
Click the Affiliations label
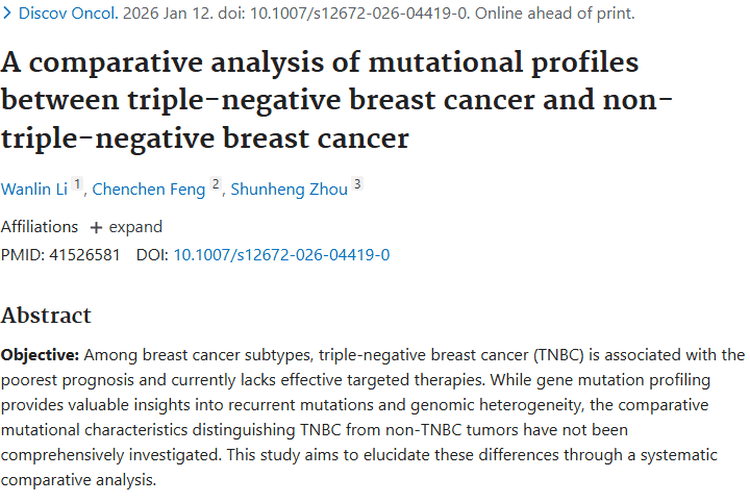39,227
